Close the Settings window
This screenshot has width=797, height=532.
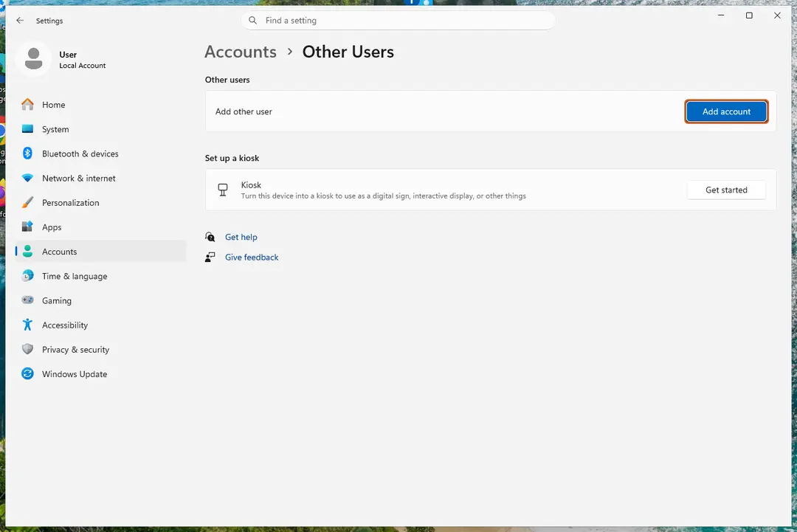tap(777, 15)
